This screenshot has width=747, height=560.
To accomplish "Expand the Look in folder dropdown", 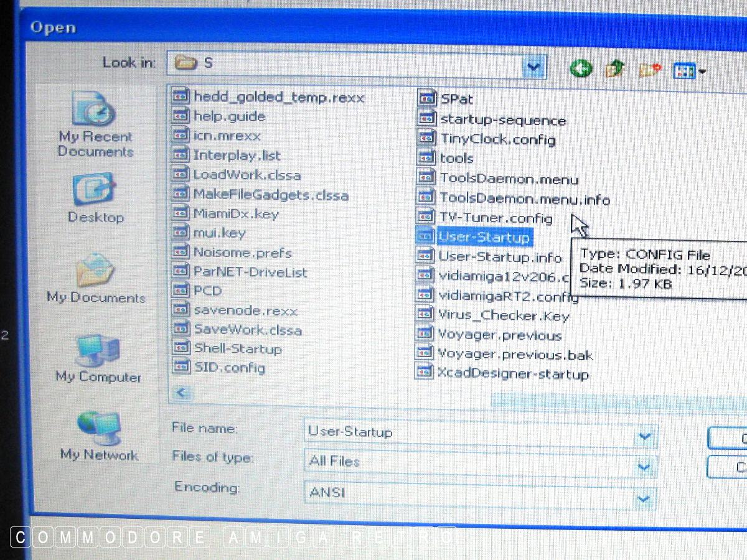I will pos(533,66).
